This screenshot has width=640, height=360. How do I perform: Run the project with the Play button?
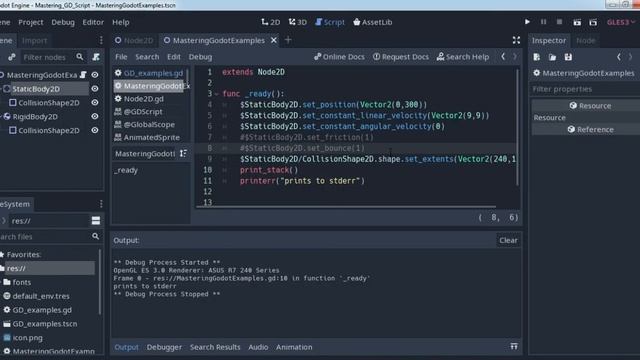527,22
